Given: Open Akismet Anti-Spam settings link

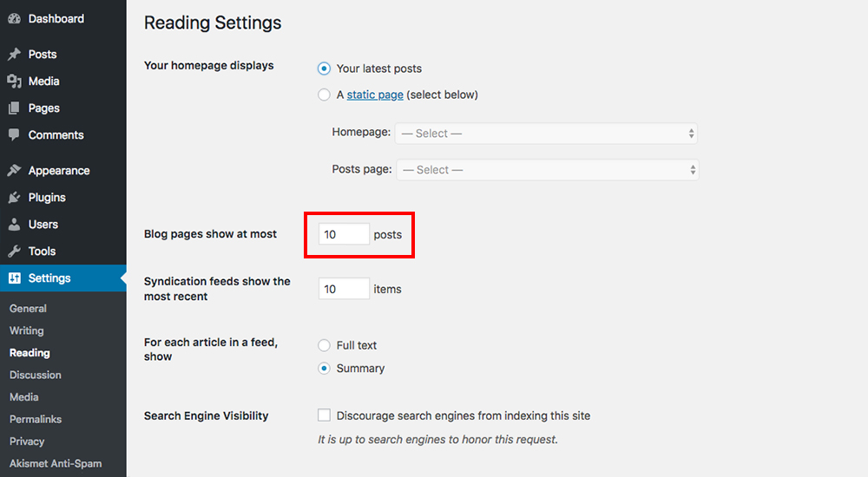Looking at the screenshot, I should click(56, 464).
